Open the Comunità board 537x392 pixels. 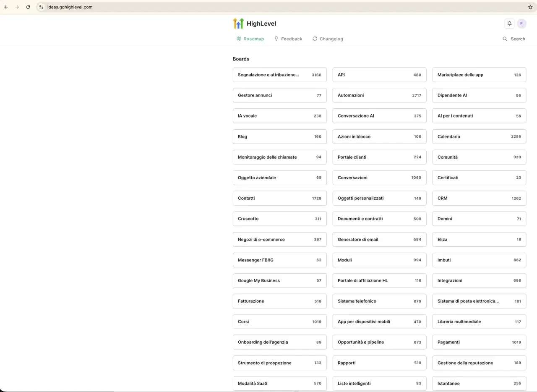(x=479, y=157)
